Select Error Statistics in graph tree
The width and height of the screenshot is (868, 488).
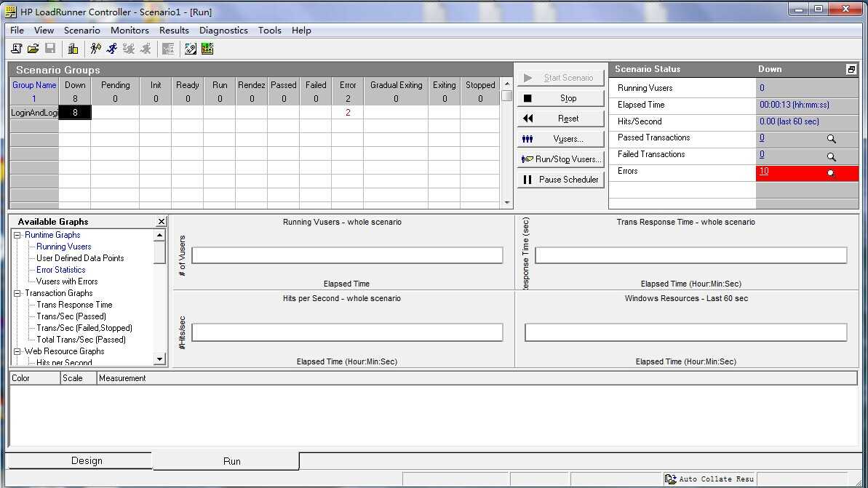pyautogui.click(x=61, y=270)
